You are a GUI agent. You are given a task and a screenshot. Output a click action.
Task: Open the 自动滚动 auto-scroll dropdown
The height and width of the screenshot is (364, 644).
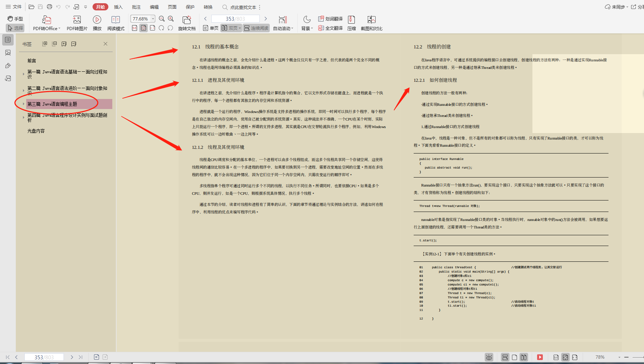tap(283, 23)
